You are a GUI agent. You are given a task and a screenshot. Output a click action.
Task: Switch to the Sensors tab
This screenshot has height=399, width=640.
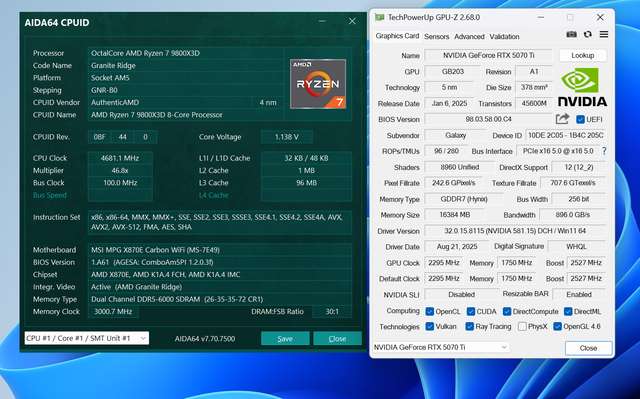[436, 37]
